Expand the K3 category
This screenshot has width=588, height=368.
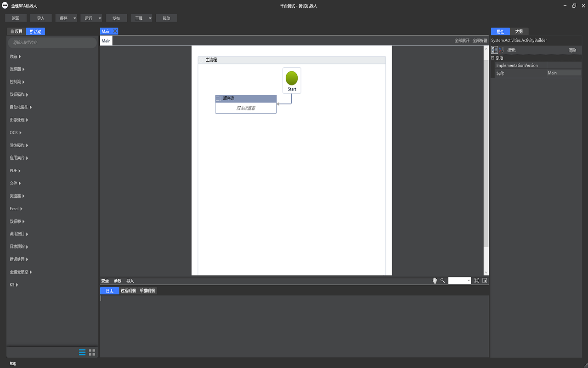[14, 285]
